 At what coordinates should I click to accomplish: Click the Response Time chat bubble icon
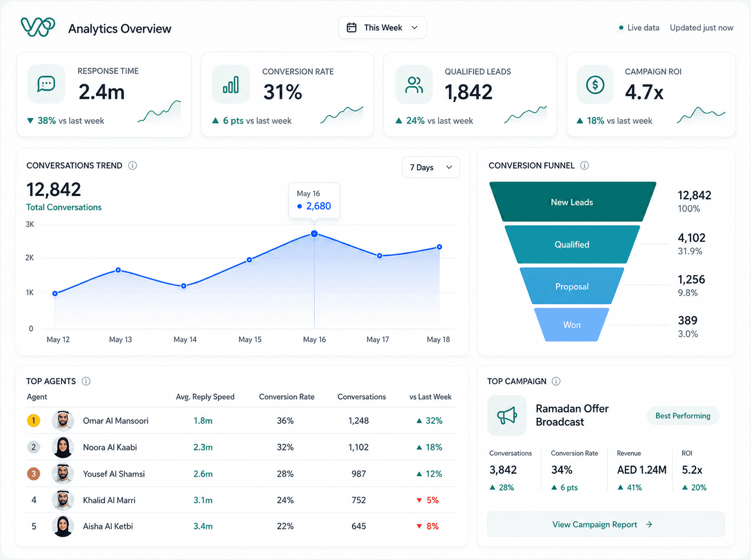[47, 84]
